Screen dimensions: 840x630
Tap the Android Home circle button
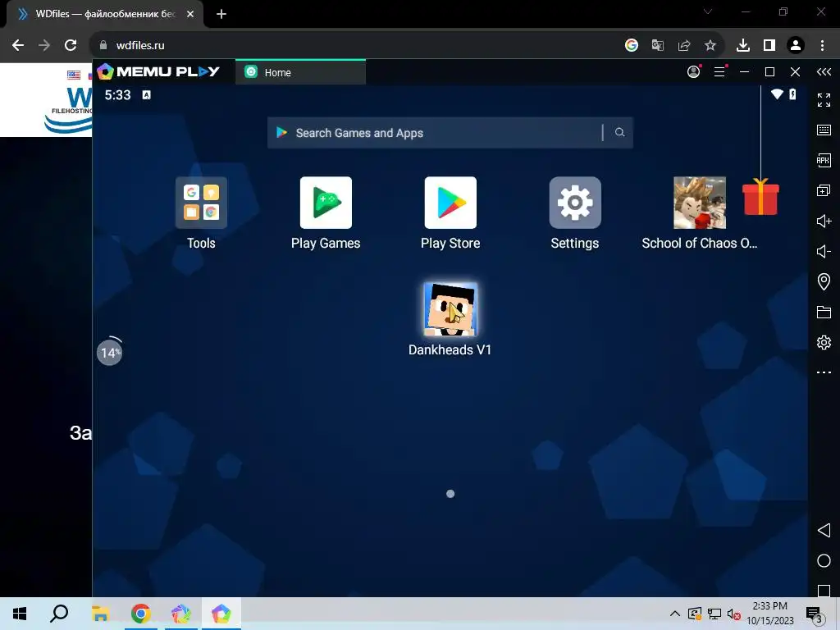pyautogui.click(x=824, y=561)
